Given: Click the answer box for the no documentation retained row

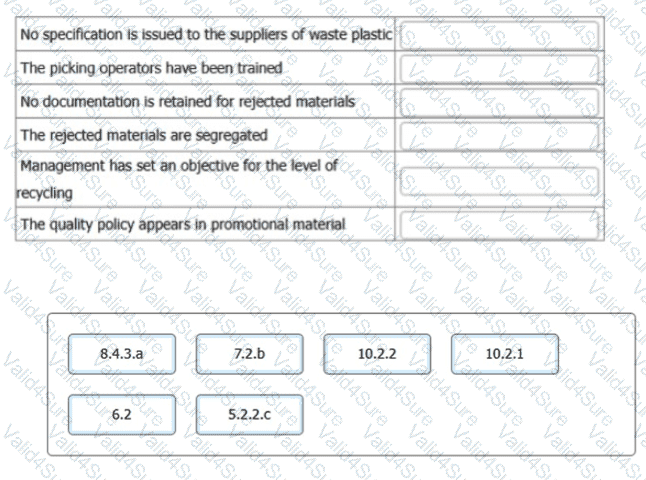Looking at the screenshot, I should [x=499, y=101].
